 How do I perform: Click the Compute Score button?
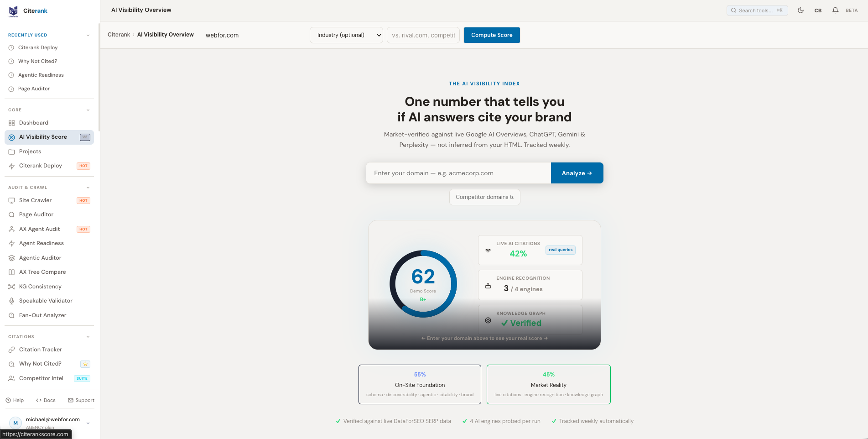click(x=492, y=35)
